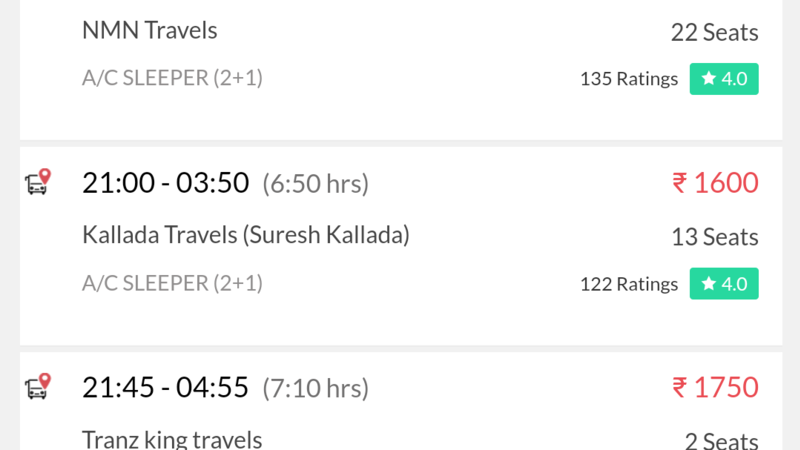Screen dimensions: 800x450
Task: Tap the 4.0 star rating badge for Kallada Travels
Action: (x=724, y=284)
